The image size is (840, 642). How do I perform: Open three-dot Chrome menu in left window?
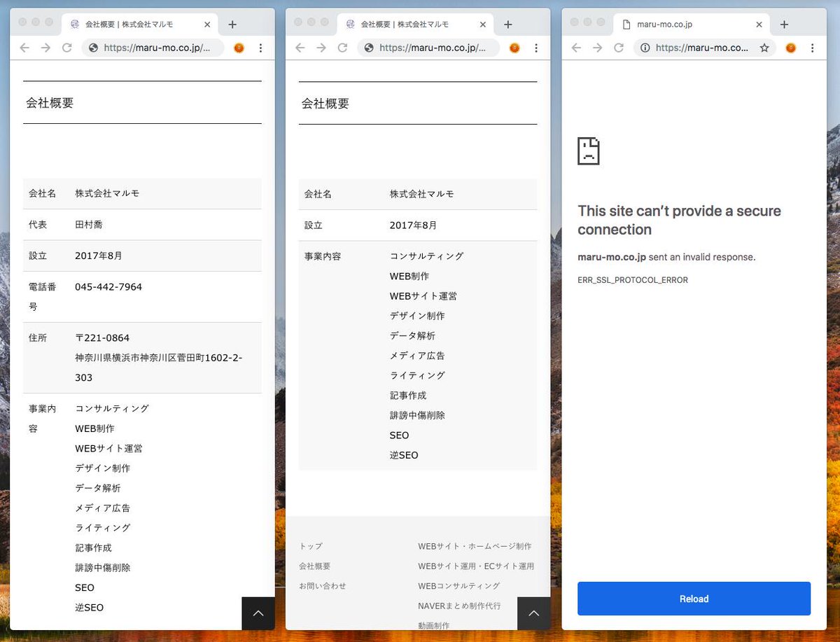point(260,48)
